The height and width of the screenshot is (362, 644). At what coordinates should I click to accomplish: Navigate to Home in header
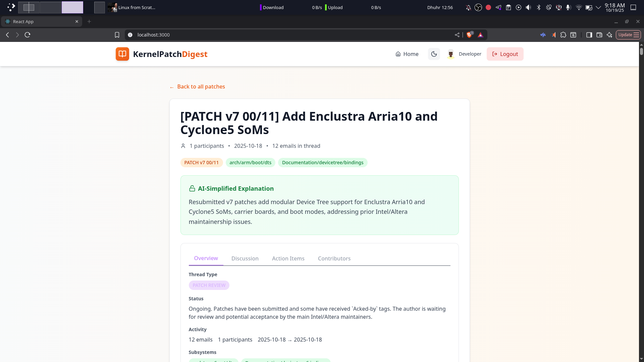click(x=407, y=54)
